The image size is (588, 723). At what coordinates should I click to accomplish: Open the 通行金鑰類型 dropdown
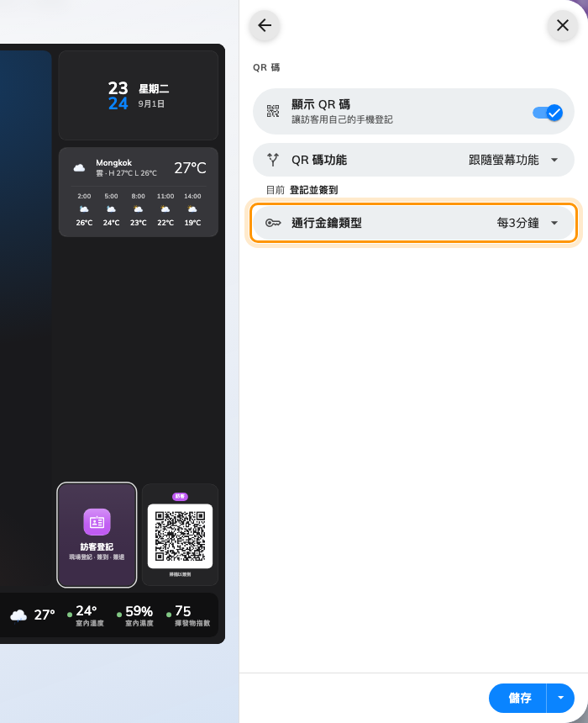pyautogui.click(x=413, y=223)
